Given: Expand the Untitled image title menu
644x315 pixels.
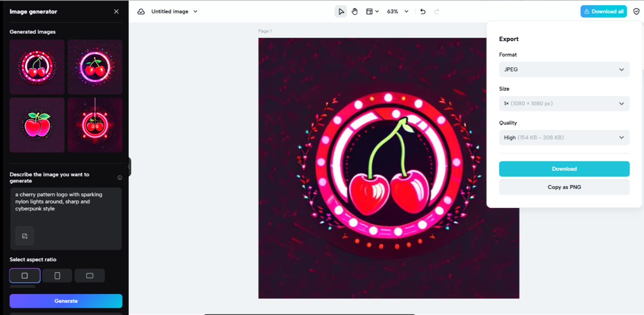Looking at the screenshot, I should point(195,11).
